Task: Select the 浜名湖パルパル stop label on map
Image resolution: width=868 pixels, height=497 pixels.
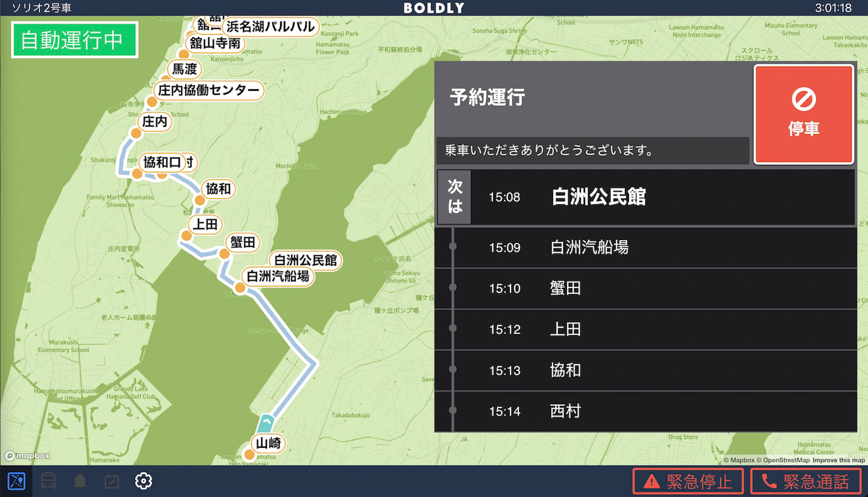Action: tap(270, 27)
